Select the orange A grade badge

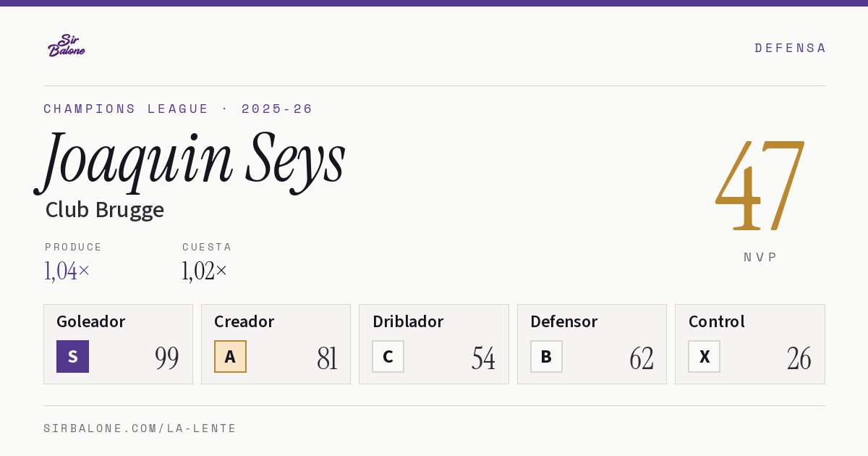[230, 356]
